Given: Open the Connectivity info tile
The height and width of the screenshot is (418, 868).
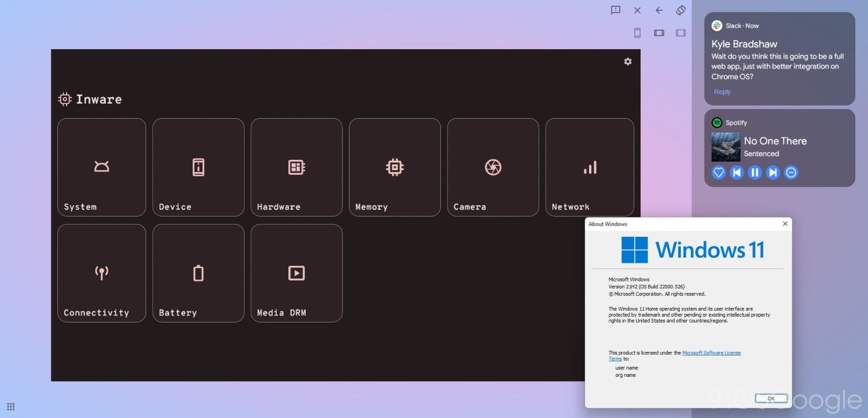Looking at the screenshot, I should (102, 273).
